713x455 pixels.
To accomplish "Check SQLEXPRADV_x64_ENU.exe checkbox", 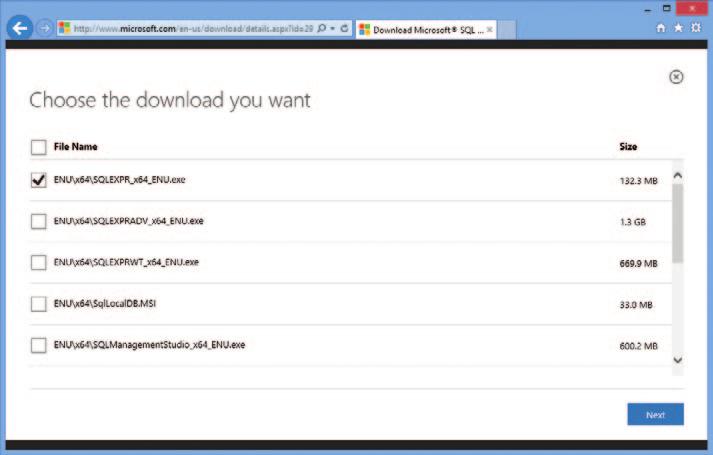I will 39,221.
